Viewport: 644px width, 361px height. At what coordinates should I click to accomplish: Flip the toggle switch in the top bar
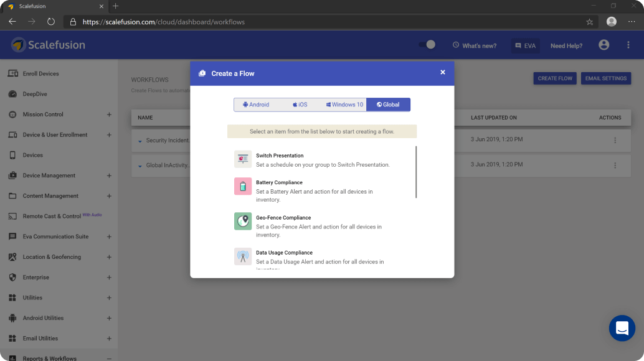click(x=427, y=45)
